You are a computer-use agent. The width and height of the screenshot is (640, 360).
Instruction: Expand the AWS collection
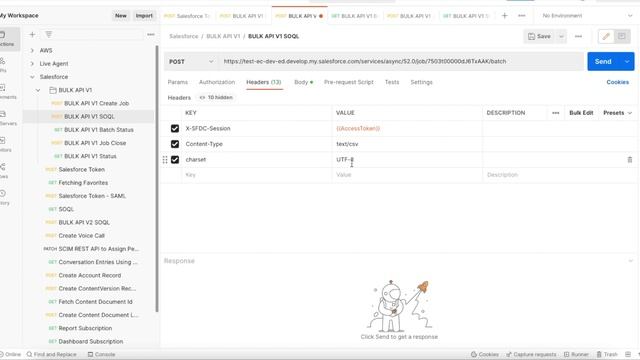(x=32, y=51)
